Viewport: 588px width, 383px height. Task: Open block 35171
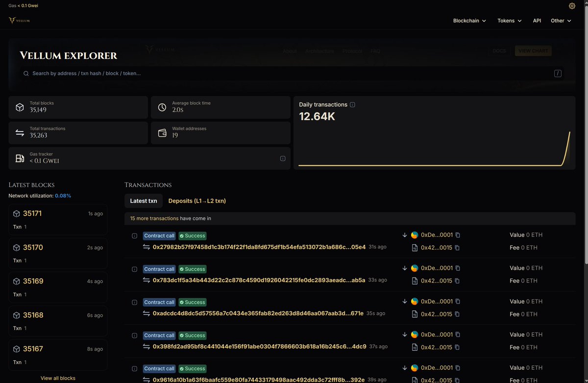coord(33,214)
